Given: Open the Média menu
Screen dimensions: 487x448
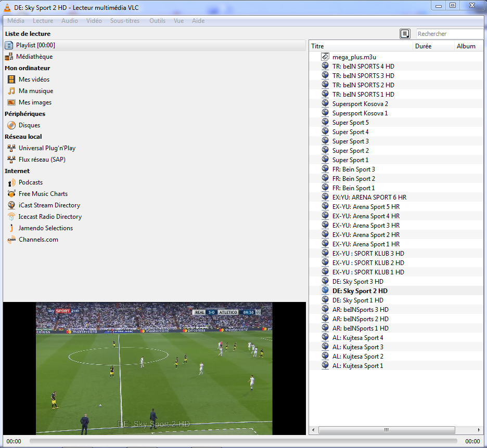Looking at the screenshot, I should tap(16, 21).
